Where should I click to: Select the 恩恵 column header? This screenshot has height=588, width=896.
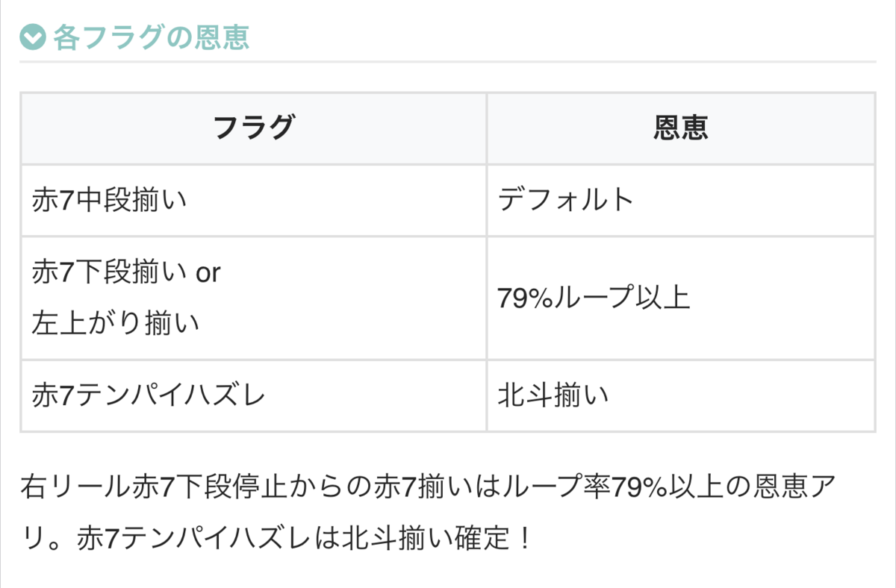(680, 128)
